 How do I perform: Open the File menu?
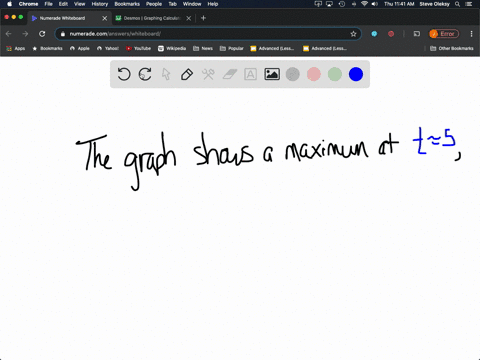point(49,4)
